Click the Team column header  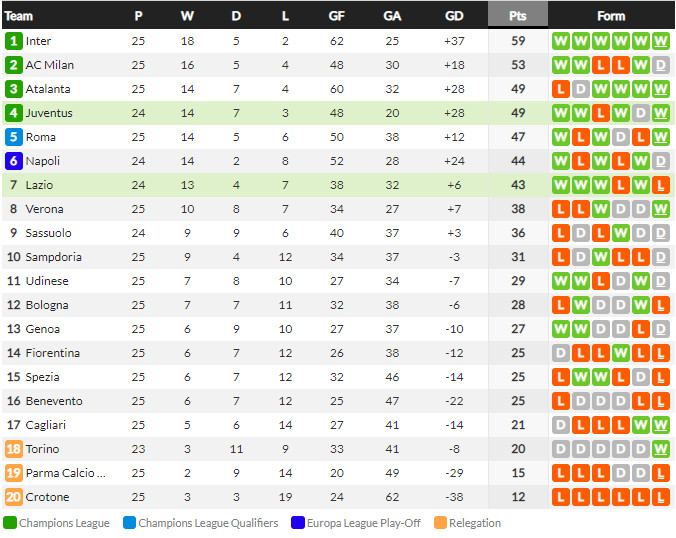point(19,16)
